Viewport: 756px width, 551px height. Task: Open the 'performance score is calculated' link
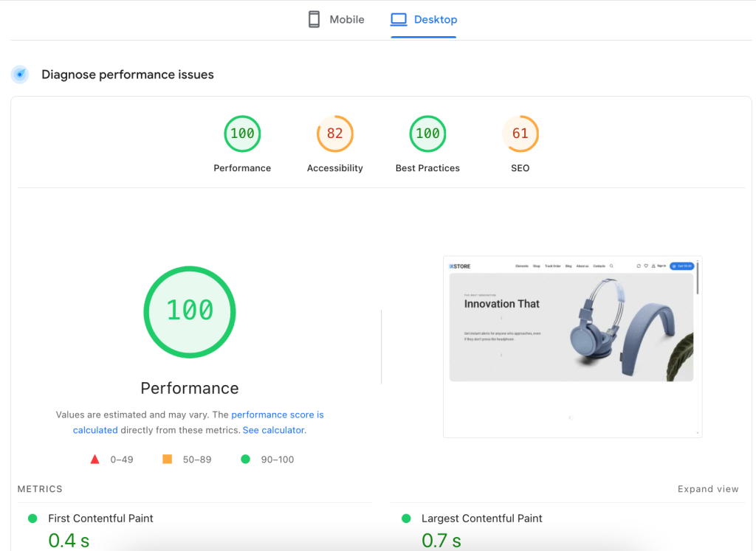(277, 415)
